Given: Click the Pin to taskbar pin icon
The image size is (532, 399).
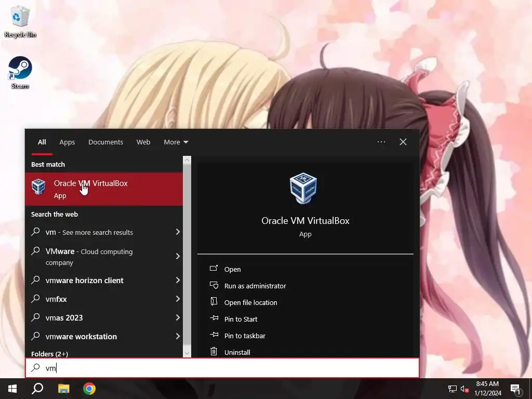Looking at the screenshot, I should tap(214, 335).
